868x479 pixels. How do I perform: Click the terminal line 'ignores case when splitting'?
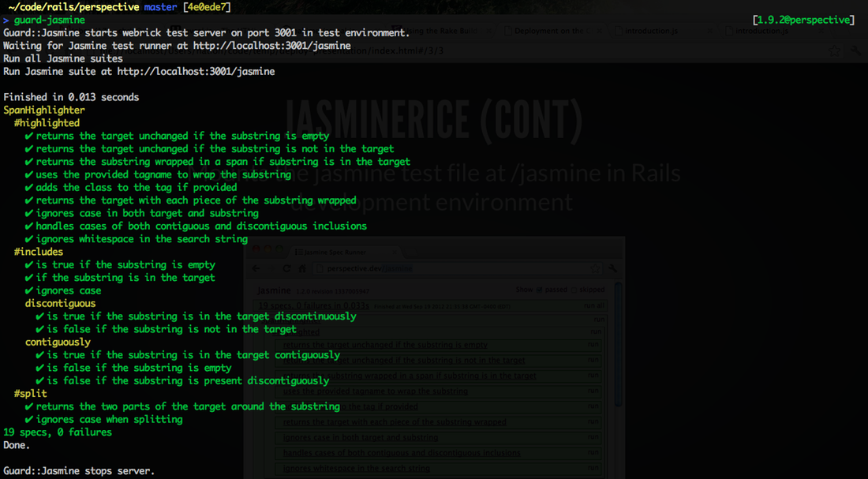[x=109, y=419]
